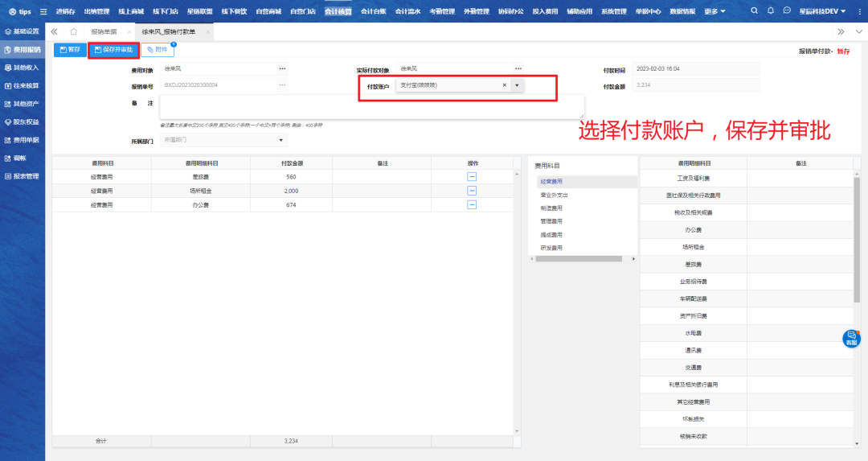Select 管理费用 in the 费用科目 list
Image resolution: width=868 pixels, height=461 pixels.
(x=551, y=221)
